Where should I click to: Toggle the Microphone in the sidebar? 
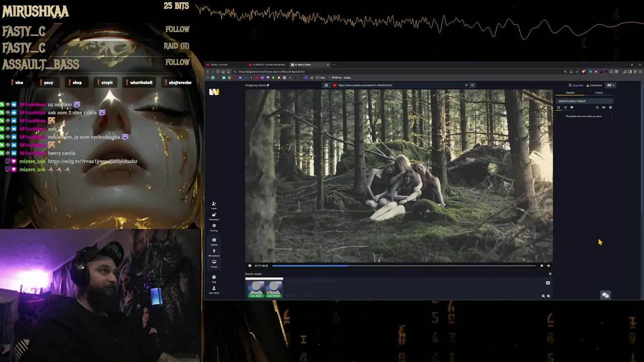pos(214,252)
